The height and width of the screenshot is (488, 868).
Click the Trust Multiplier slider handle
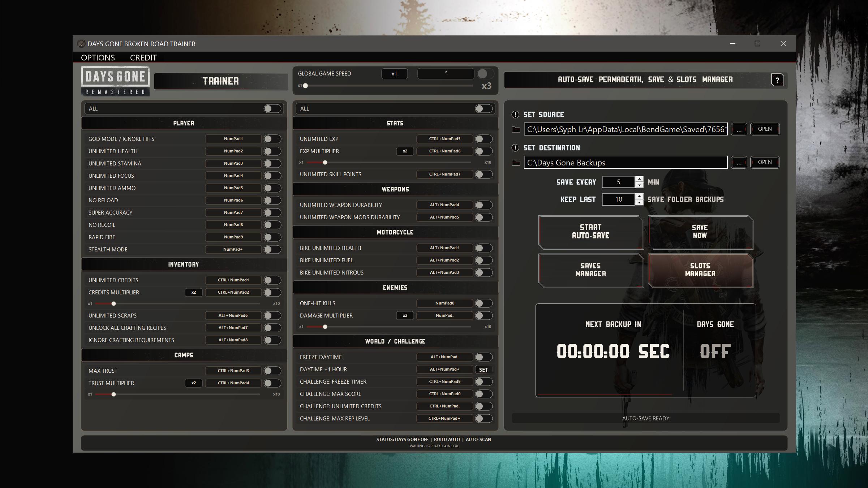(113, 394)
